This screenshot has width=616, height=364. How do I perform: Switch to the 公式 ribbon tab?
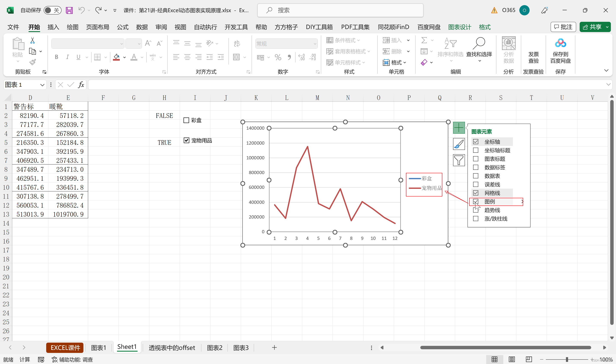click(x=123, y=27)
